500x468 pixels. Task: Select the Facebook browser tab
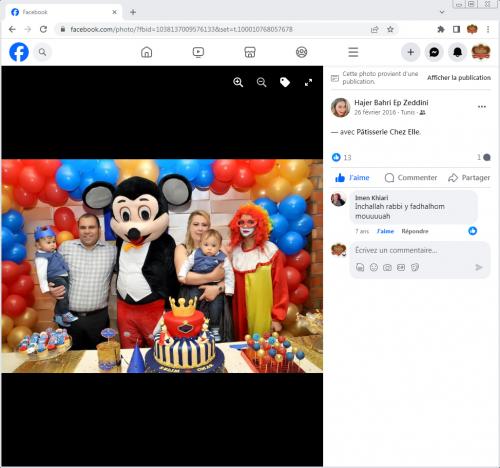63,12
